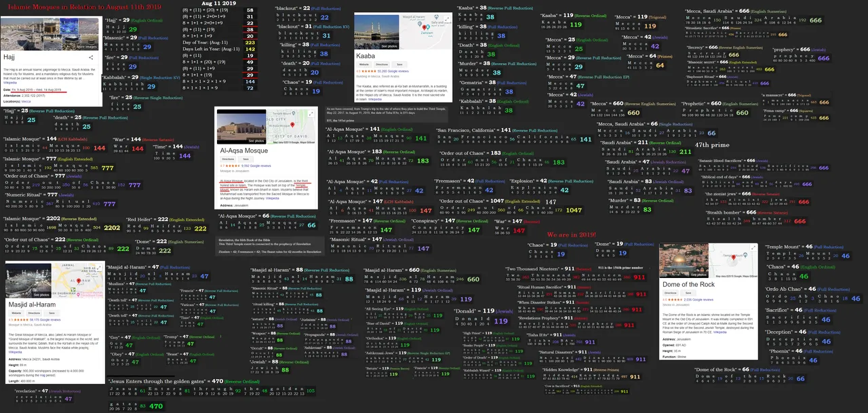The height and width of the screenshot is (413, 868).
Task: Expand the Dome of the Rock map
Action: pyautogui.click(x=753, y=248)
